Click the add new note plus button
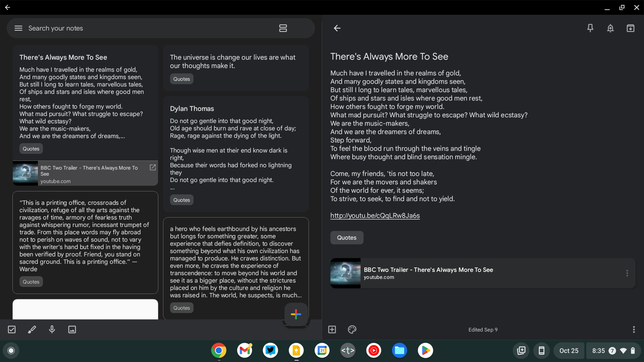This screenshot has width=644, height=362. coord(296,314)
